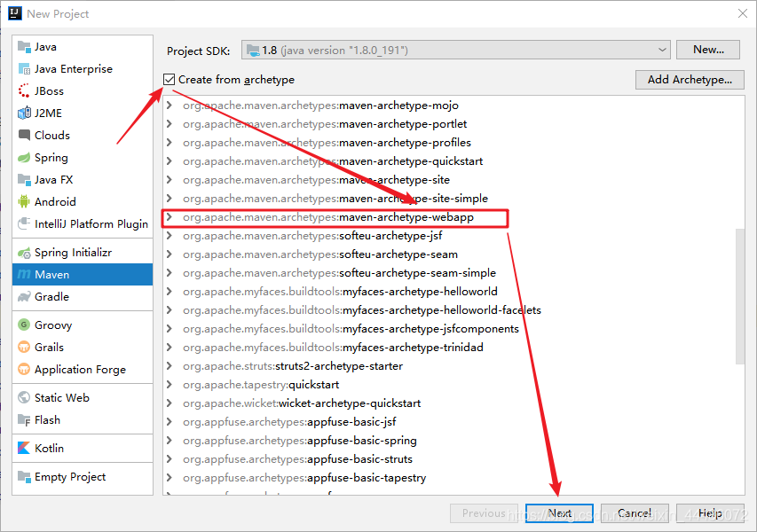
Task: Select appfuse-basic-jsf row text
Action: click(x=289, y=422)
